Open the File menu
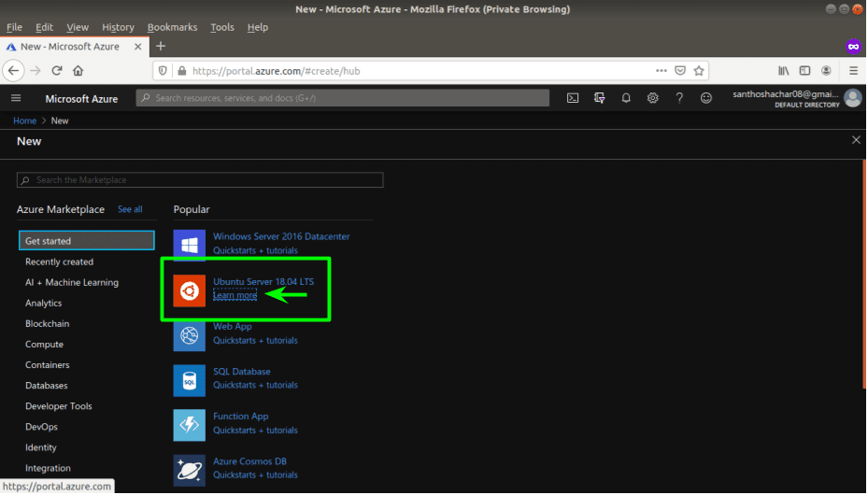This screenshot has width=868, height=495. point(14,27)
